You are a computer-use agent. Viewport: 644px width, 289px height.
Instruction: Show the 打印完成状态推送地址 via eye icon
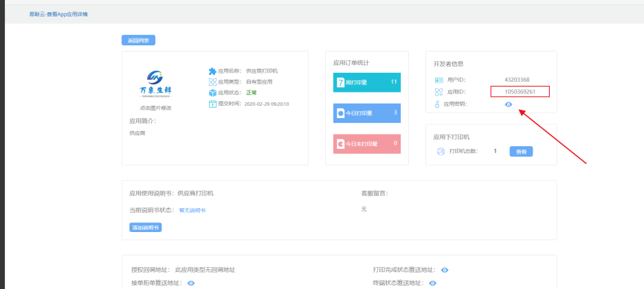[x=445, y=270]
